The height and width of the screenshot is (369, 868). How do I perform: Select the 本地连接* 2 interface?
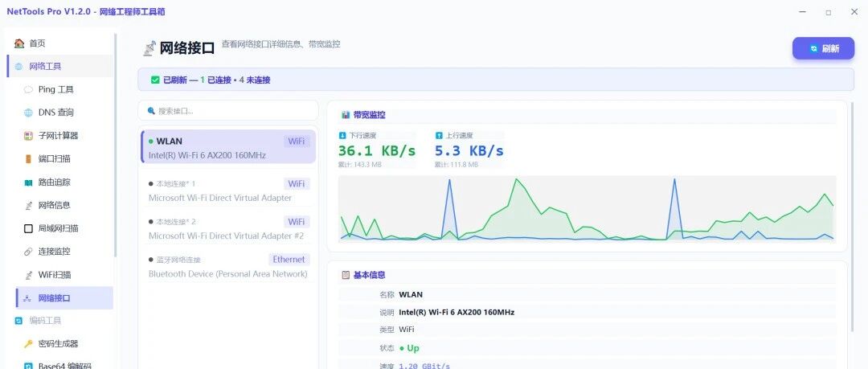pyautogui.click(x=228, y=229)
